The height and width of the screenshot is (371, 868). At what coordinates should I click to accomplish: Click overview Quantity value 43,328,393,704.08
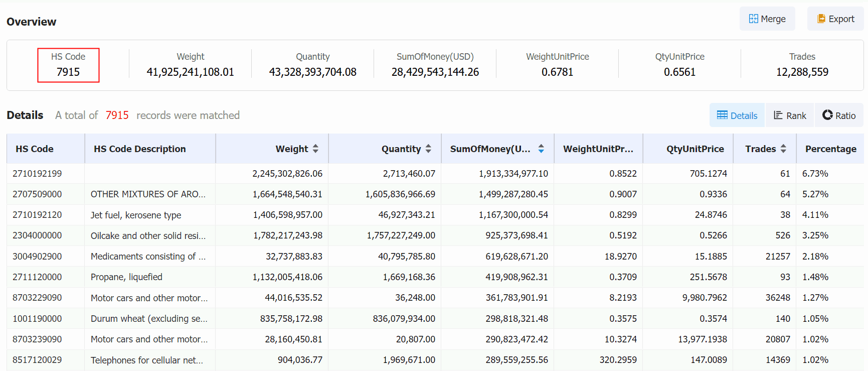313,72
